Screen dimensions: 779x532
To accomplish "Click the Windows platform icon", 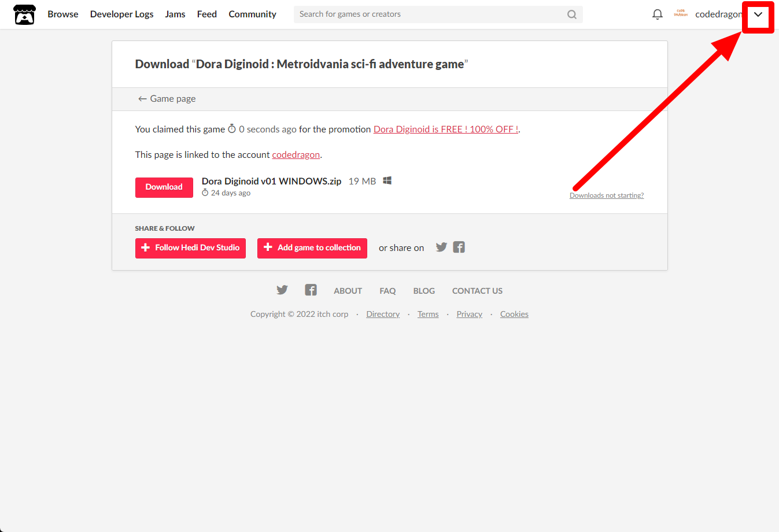I will (387, 181).
